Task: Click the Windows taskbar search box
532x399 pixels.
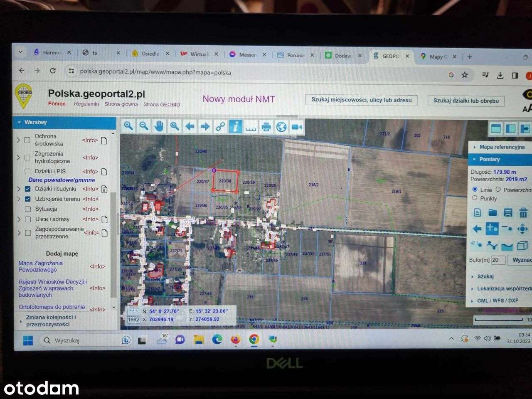Action: (85, 340)
